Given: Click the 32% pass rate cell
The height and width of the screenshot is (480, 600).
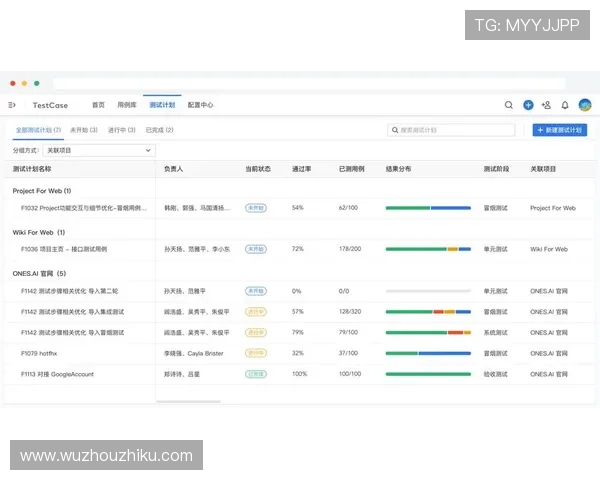Looking at the screenshot, I should click(298, 353).
